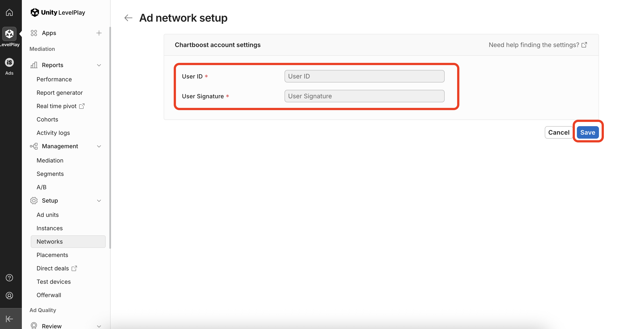Click the Cancel button
644x329 pixels.
[x=559, y=132]
